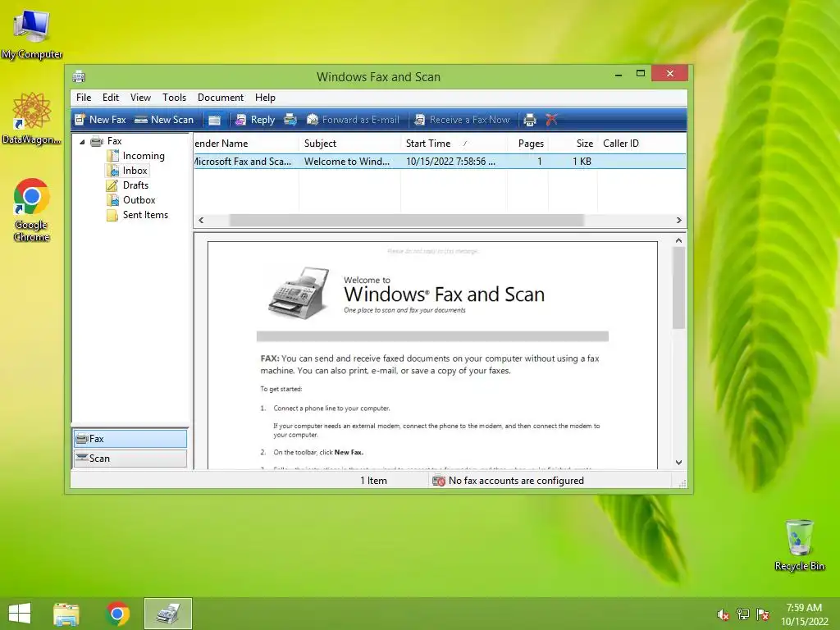Click Receive a Fax Now button
This screenshot has height=630, width=840.
tap(462, 120)
